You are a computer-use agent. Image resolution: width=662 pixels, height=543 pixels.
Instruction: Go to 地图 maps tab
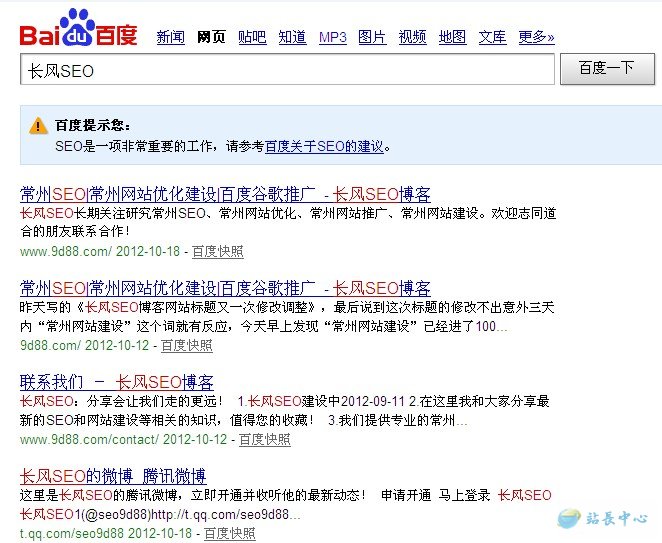click(452, 37)
